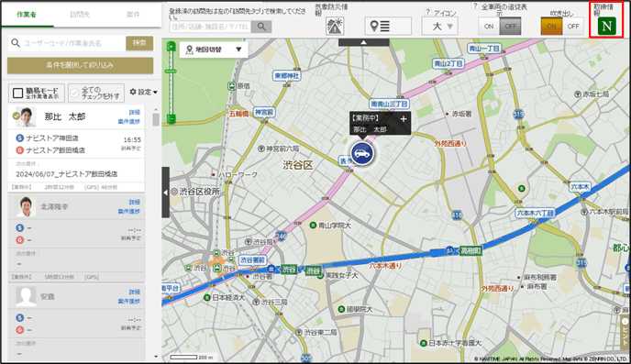Collapse left panel with black arrow handle

tap(165, 193)
